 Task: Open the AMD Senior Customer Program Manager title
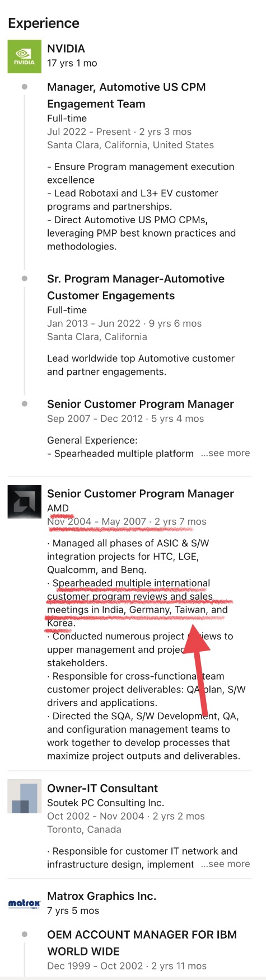click(x=141, y=494)
